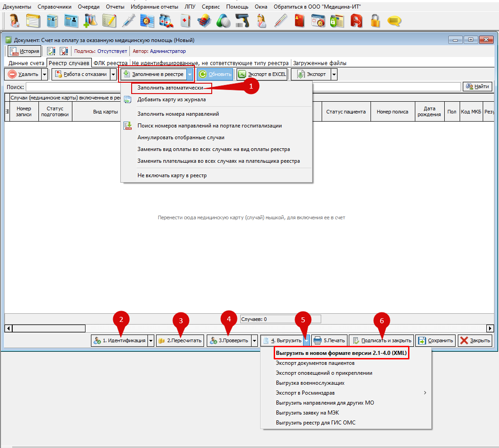
Task: Click the green lock with newspaper icon
Action: point(337,21)
